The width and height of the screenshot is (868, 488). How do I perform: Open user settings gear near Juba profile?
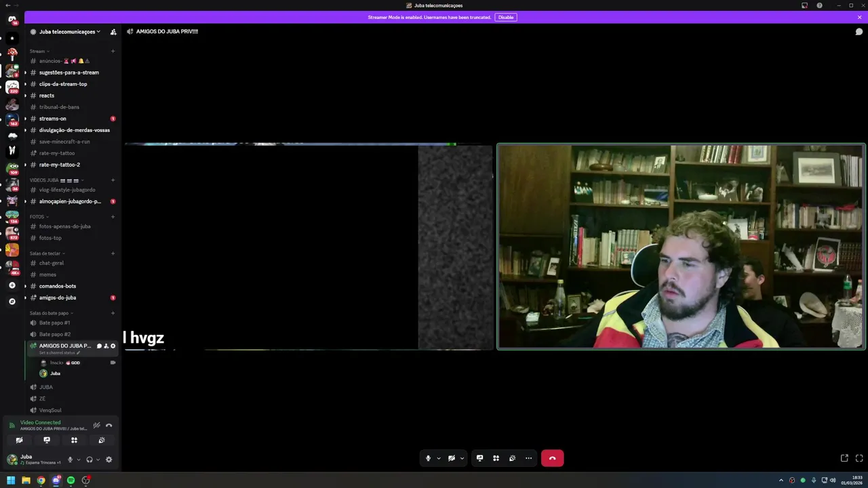[x=108, y=460]
